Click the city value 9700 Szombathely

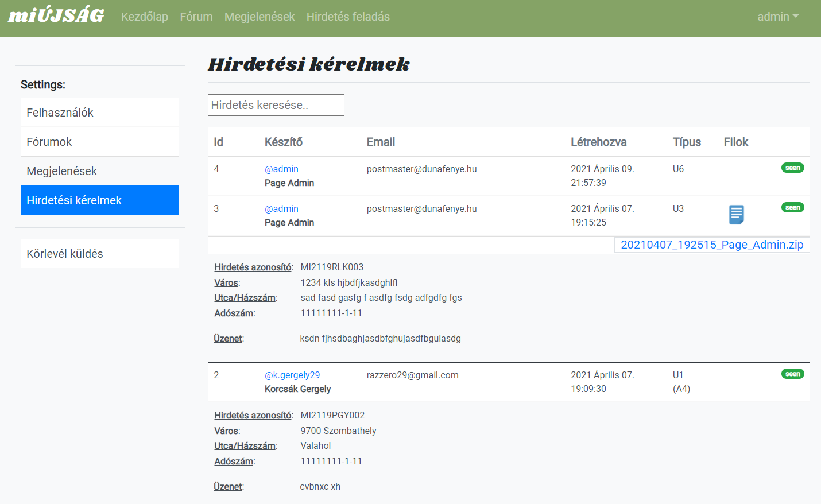[338, 431]
